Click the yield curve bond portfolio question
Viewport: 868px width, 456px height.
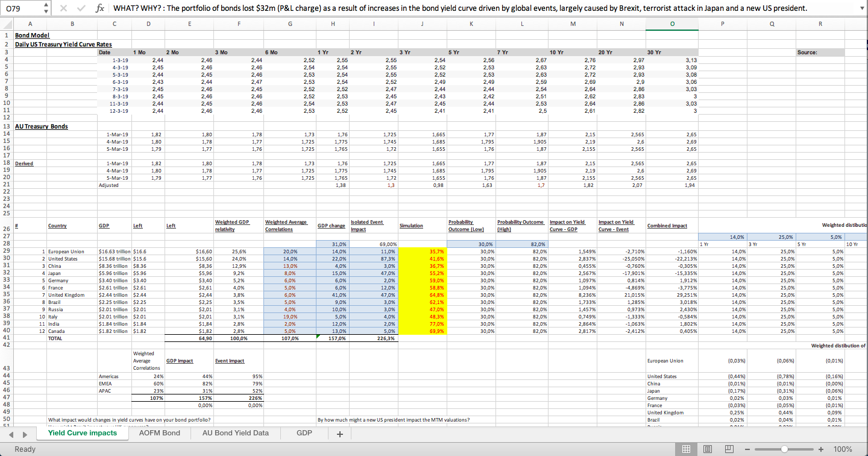(x=129, y=420)
